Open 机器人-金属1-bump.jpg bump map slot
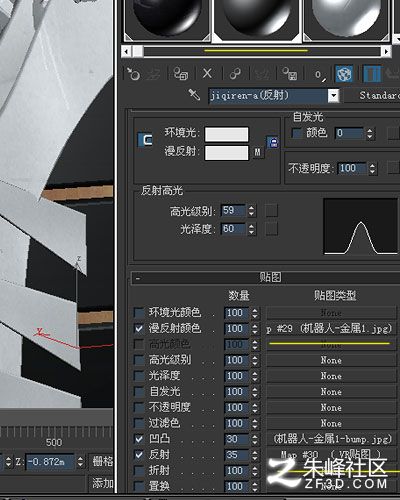Viewport: 400px width, 500px height. click(331, 439)
